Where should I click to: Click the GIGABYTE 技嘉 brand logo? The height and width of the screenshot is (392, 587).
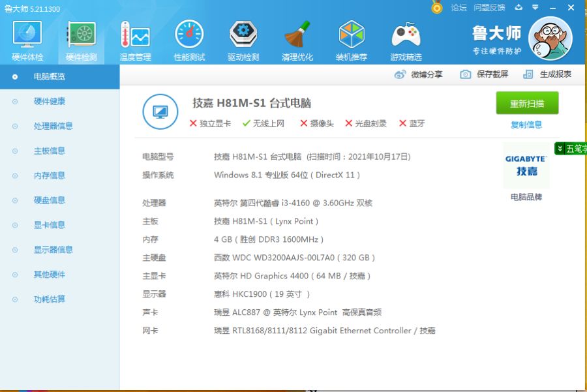coord(526,165)
